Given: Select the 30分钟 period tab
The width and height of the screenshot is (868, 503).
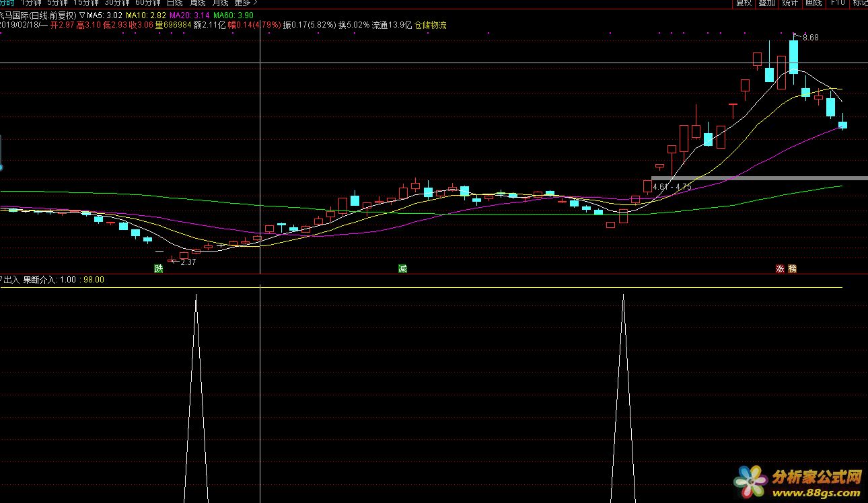Looking at the screenshot, I should point(117,3).
